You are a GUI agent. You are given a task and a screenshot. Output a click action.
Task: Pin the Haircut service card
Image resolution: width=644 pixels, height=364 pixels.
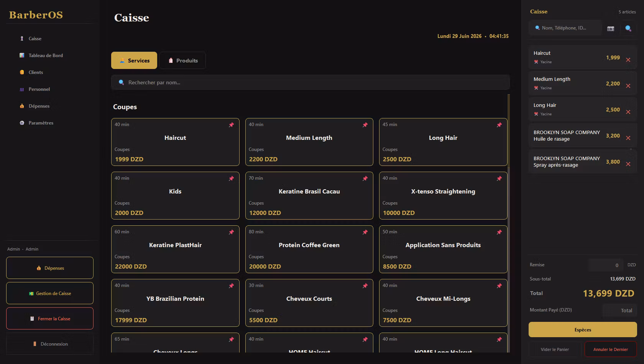[x=231, y=125]
